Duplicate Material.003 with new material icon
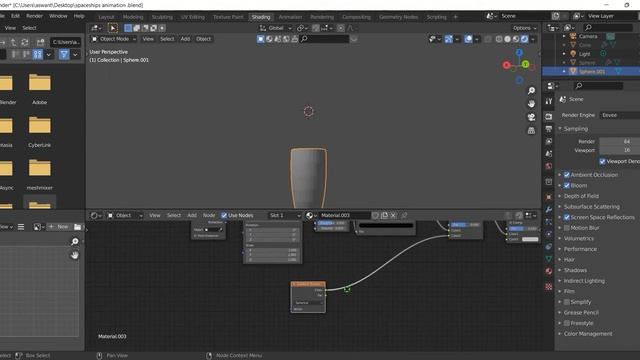Image resolution: width=640 pixels, height=360 pixels. [x=384, y=216]
